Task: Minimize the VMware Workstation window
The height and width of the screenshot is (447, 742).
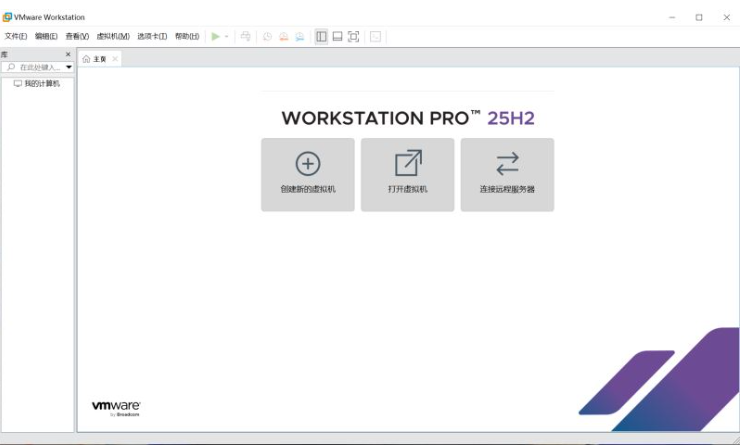Action: pyautogui.click(x=672, y=18)
